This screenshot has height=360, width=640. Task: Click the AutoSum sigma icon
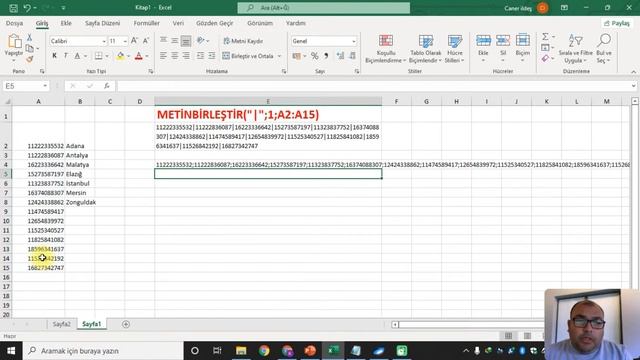click(545, 37)
